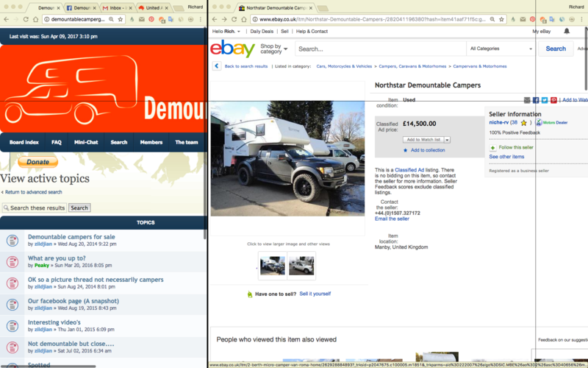Open eBay notifications bell
Viewport: 588px width, 368px height.
tap(567, 31)
